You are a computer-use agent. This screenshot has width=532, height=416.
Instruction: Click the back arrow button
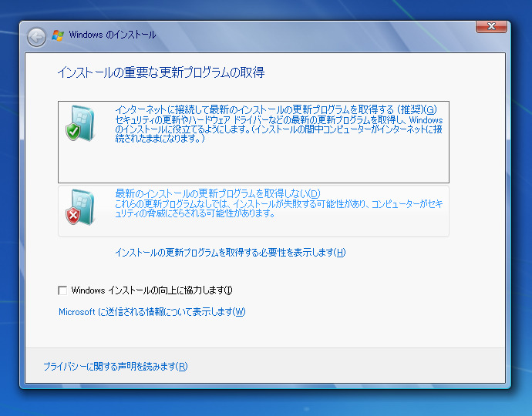click(37, 37)
